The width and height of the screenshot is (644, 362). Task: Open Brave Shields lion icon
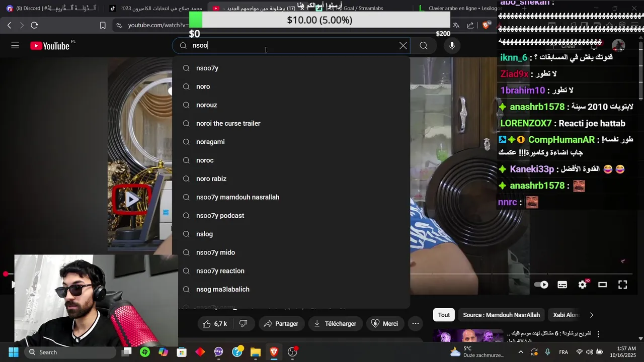pyautogui.click(x=486, y=25)
